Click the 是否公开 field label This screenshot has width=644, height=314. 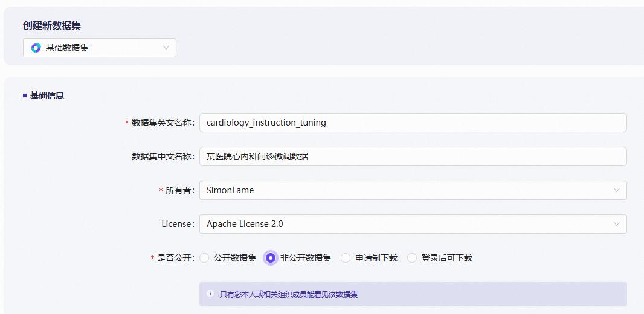coord(175,258)
